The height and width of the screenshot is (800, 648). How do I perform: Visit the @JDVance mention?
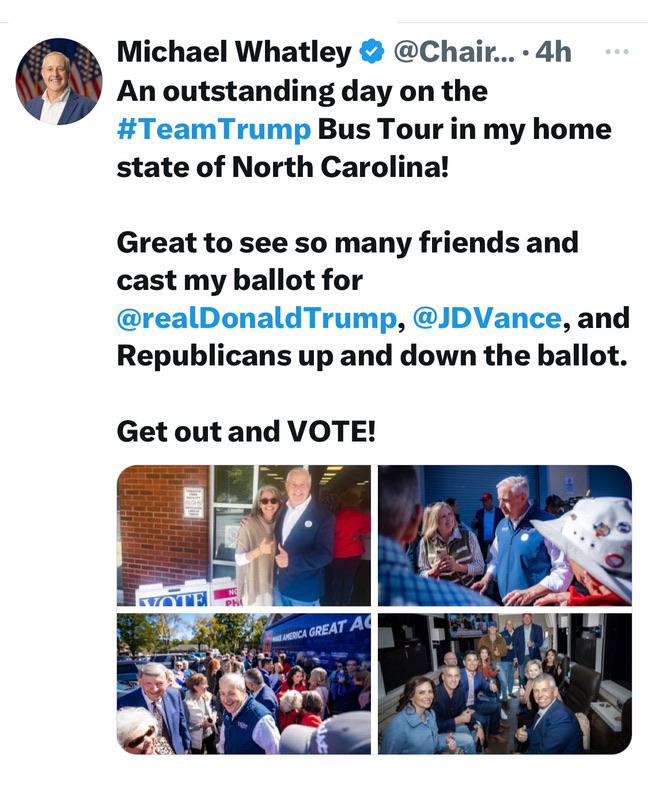coord(486,318)
